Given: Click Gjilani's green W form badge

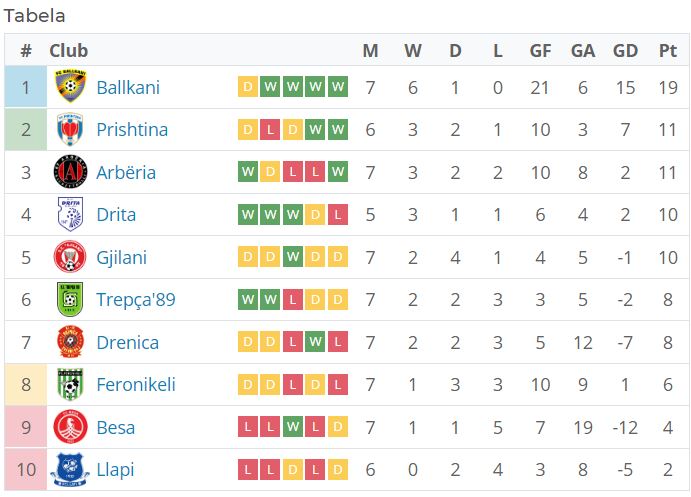Looking at the screenshot, I should coord(293,257).
